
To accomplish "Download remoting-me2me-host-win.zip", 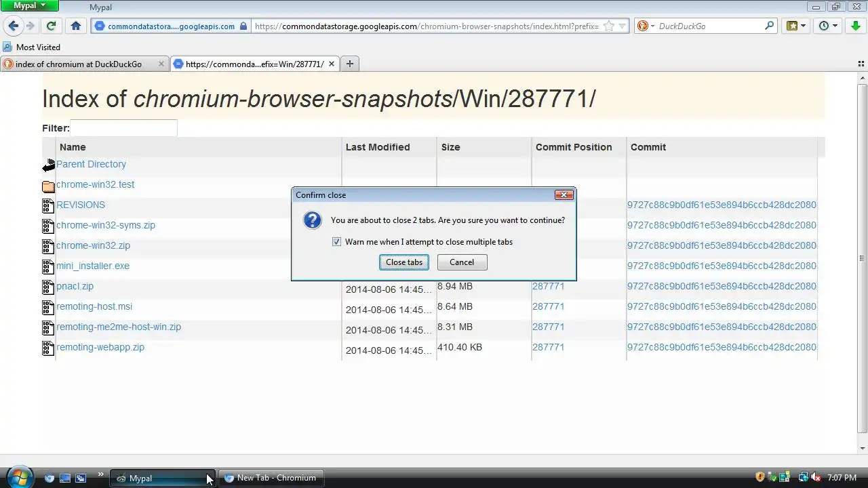I will coord(119,327).
